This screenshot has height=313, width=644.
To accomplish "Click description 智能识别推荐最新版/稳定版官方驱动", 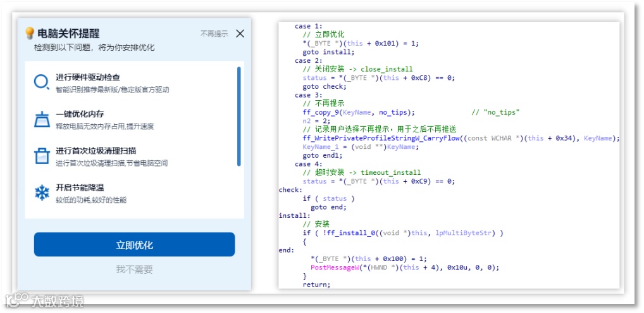I will coord(113,90).
